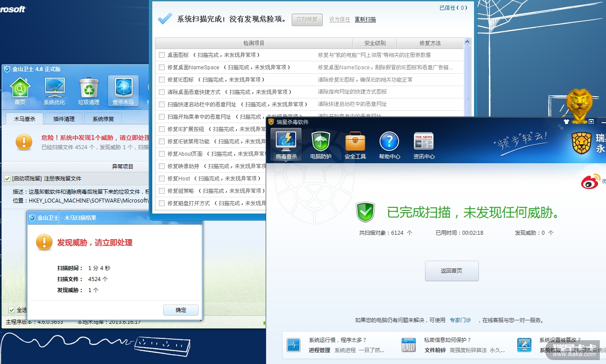This screenshot has width=606, height=364.
Task: Enable the 清除桌面恶意快捷方式 checkbox
Action: (162, 92)
